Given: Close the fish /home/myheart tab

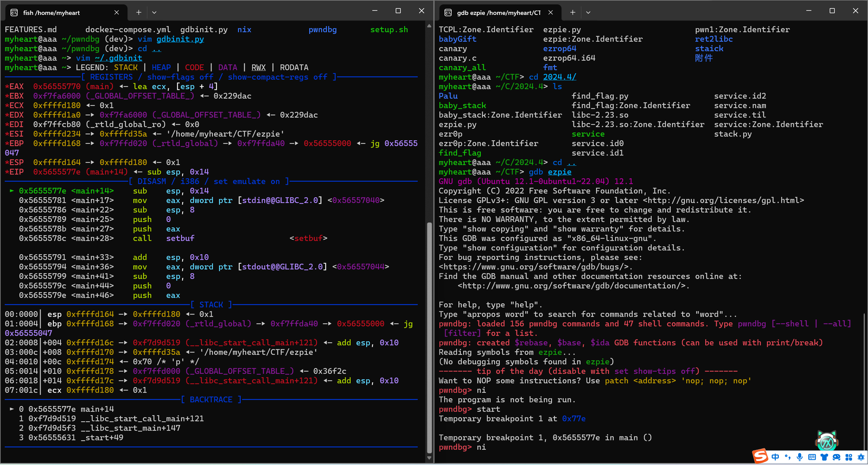Looking at the screenshot, I should click(117, 13).
